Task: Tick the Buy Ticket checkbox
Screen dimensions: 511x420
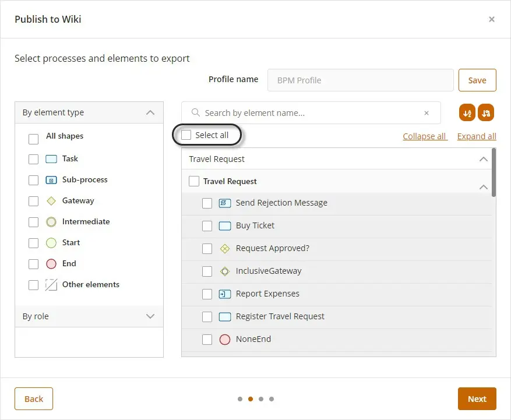Action: pyautogui.click(x=207, y=226)
